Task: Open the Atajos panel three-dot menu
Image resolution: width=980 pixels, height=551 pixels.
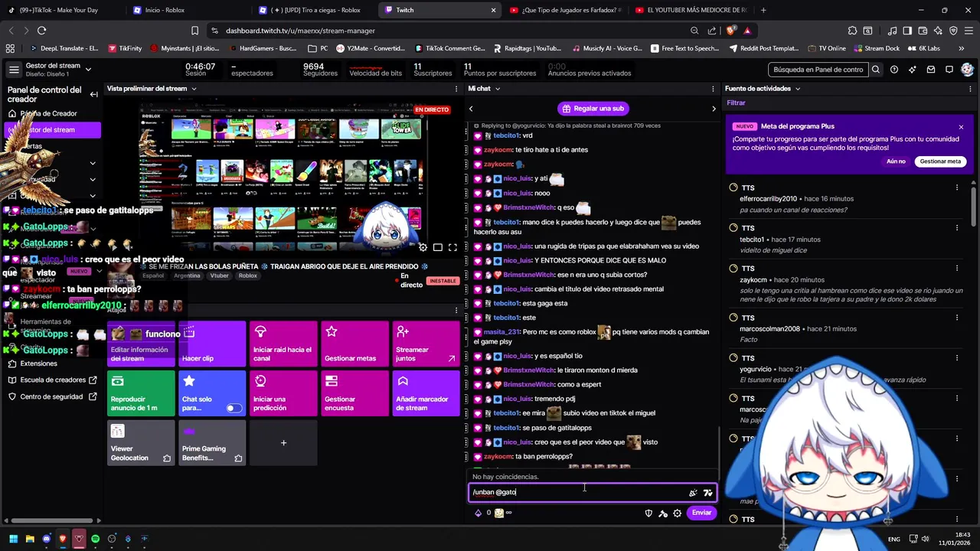Action: point(456,310)
